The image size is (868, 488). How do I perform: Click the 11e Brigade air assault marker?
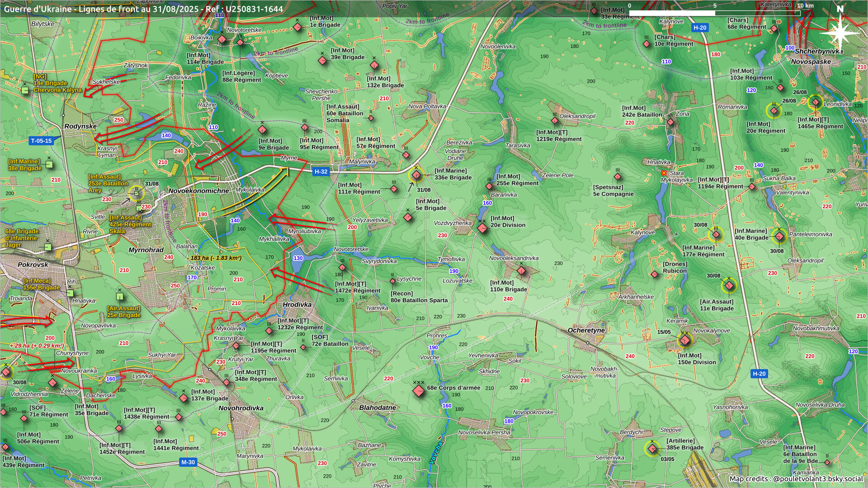click(x=729, y=286)
